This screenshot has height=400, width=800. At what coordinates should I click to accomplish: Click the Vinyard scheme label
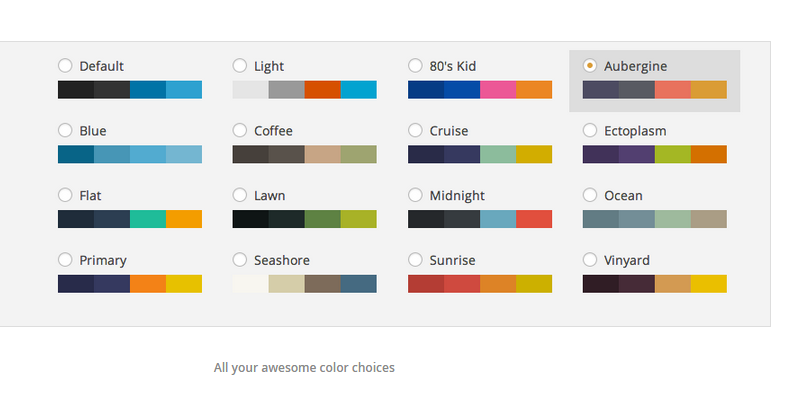tap(627, 261)
